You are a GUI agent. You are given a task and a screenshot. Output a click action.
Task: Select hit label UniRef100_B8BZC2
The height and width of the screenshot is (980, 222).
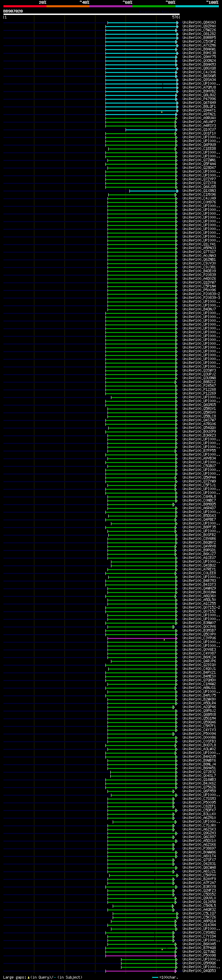click(x=199, y=382)
